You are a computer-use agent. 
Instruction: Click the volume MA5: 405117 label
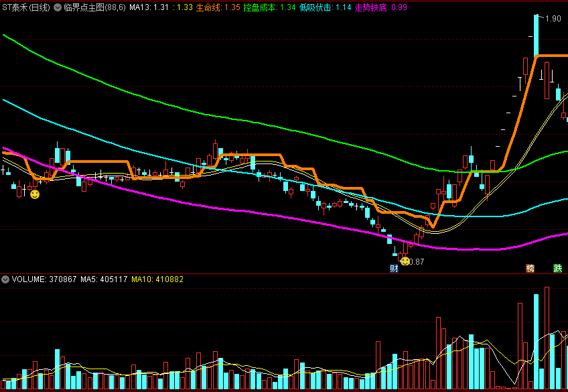click(104, 279)
